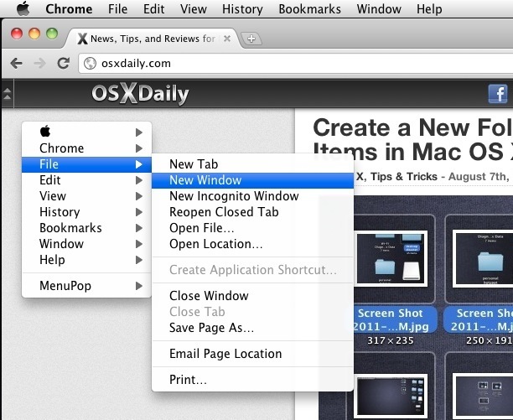Select the News, Tips, and Reviews tab
Viewport: 513px width, 420px height.
point(153,39)
